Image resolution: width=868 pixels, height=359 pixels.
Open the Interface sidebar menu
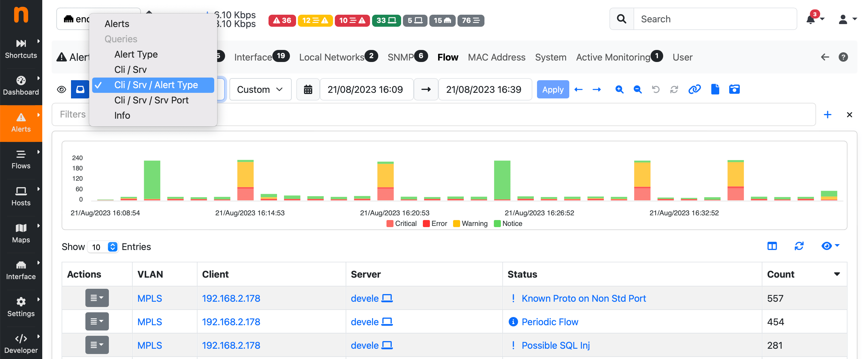tap(21, 270)
